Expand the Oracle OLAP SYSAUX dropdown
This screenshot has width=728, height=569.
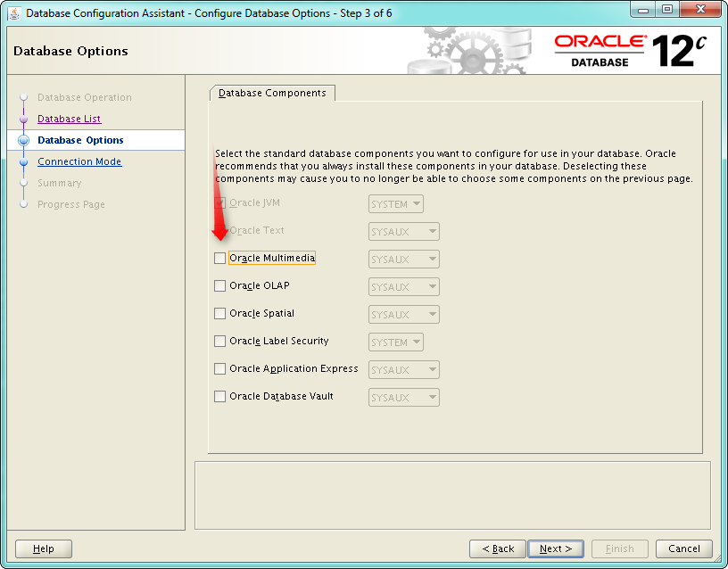coord(404,287)
